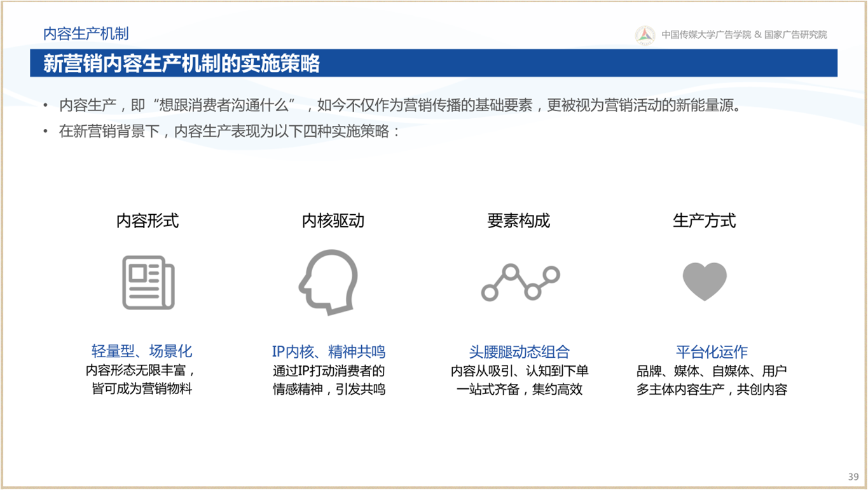Click the line 情感精神，引发共鸣
The height and width of the screenshot is (490, 868).
(329, 389)
